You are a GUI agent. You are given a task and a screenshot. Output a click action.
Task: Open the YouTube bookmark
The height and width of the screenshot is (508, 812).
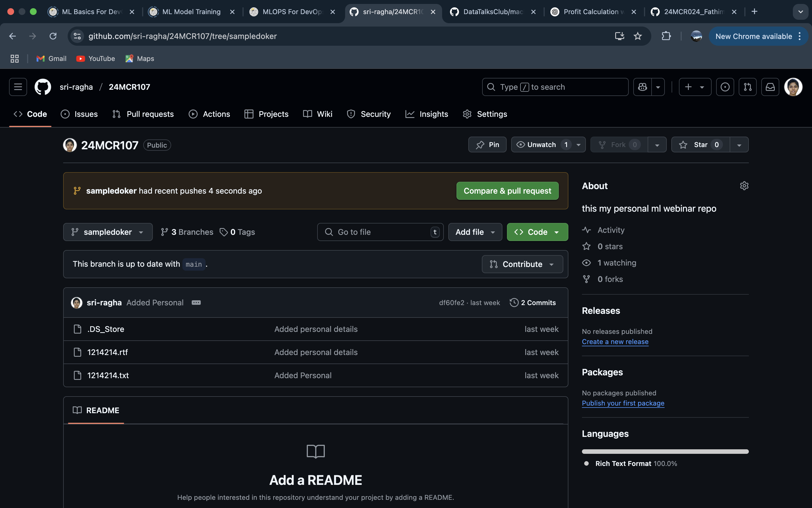pos(96,59)
